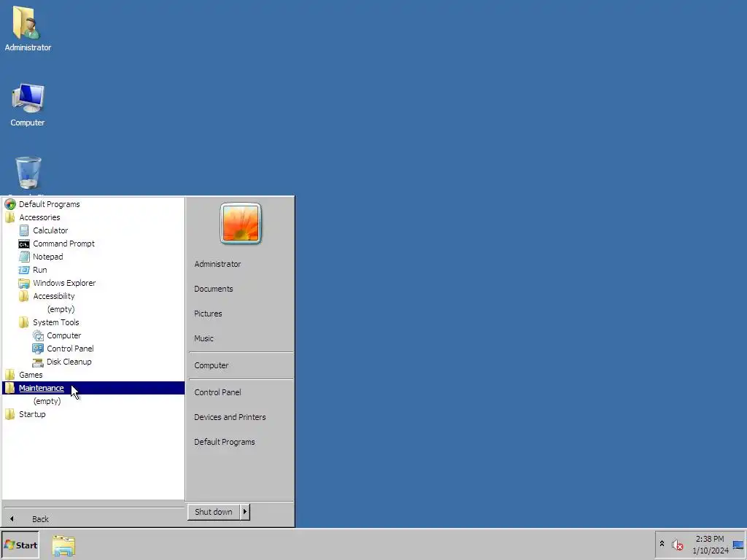Open Default Programs in the right pane
Image resolution: width=747 pixels, height=560 pixels.
tap(225, 442)
